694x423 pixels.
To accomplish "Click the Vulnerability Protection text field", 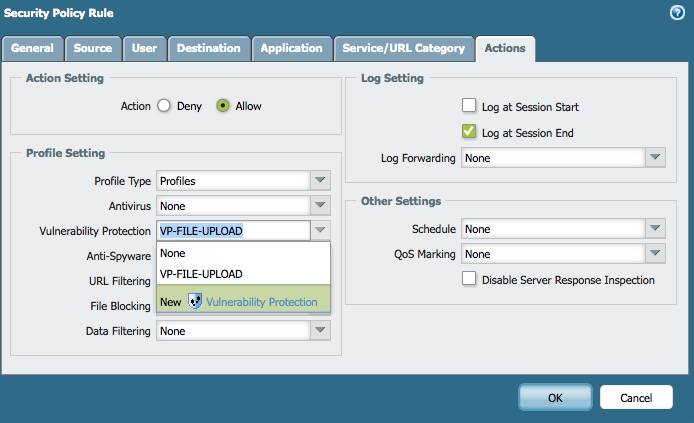I will (x=232, y=231).
